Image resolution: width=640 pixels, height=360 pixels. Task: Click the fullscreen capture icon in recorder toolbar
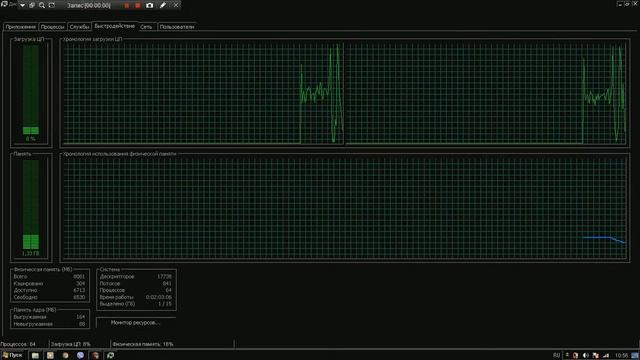(x=52, y=5)
